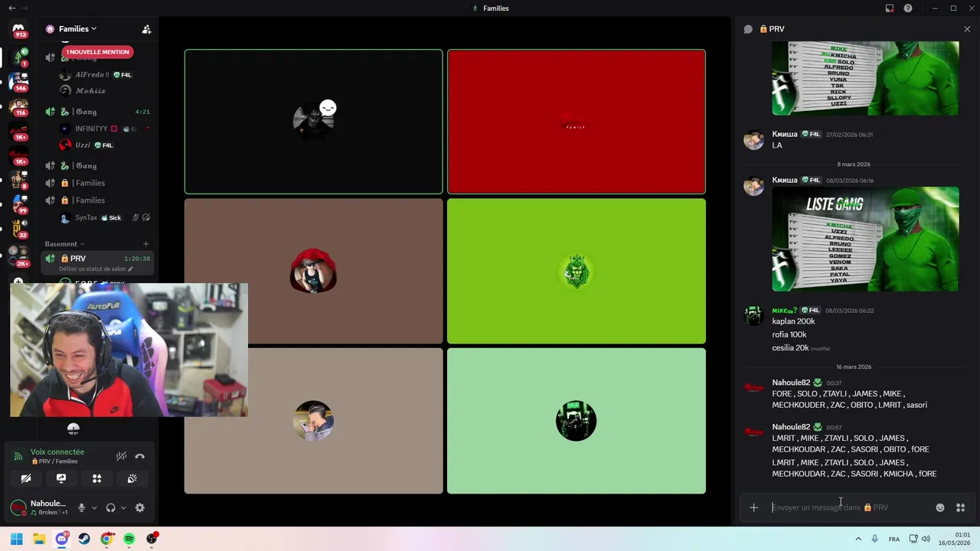The width and height of the screenshot is (980, 551).
Task: Start screen share in voice panel
Action: [61, 478]
